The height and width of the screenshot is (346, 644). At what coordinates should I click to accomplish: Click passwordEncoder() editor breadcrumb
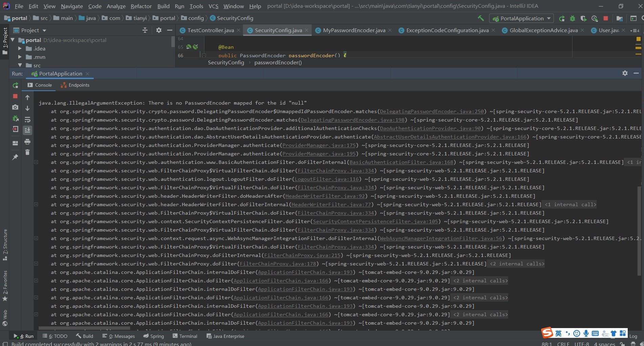click(278, 62)
